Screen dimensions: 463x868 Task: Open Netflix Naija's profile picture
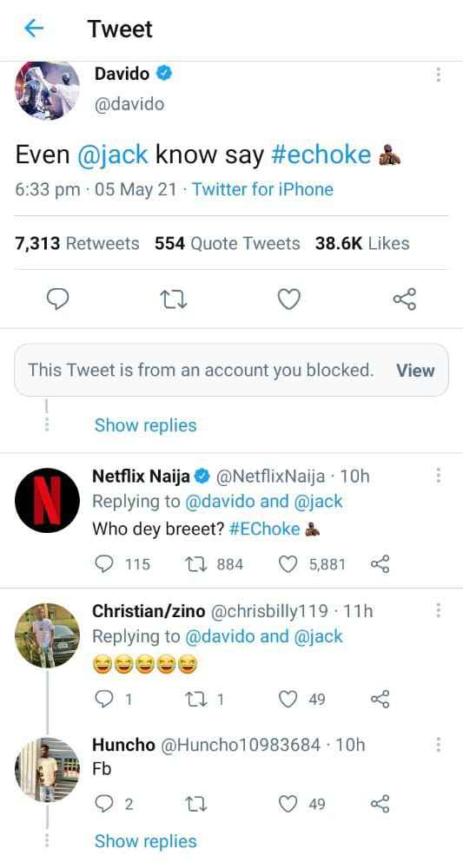point(48,501)
